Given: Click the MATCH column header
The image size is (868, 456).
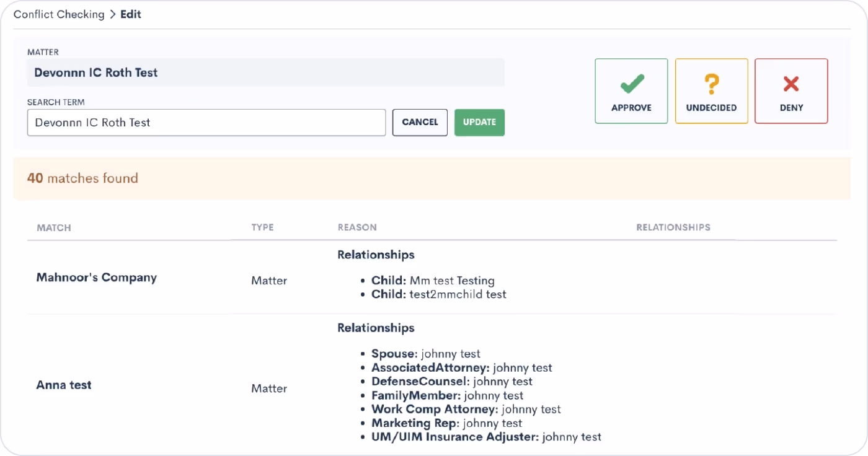Looking at the screenshot, I should pos(54,227).
